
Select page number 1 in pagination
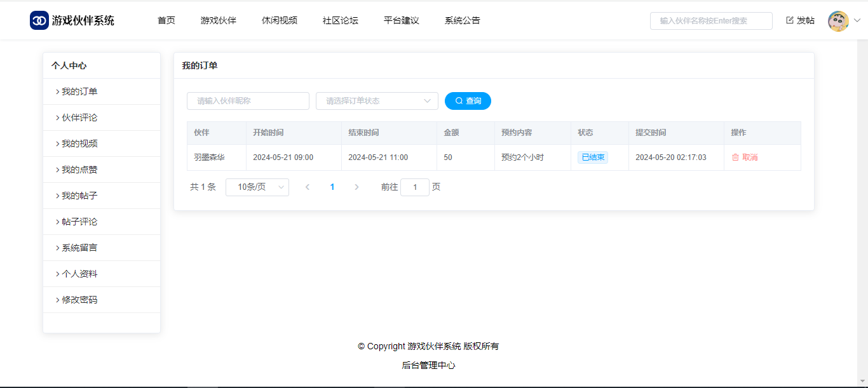pos(332,187)
